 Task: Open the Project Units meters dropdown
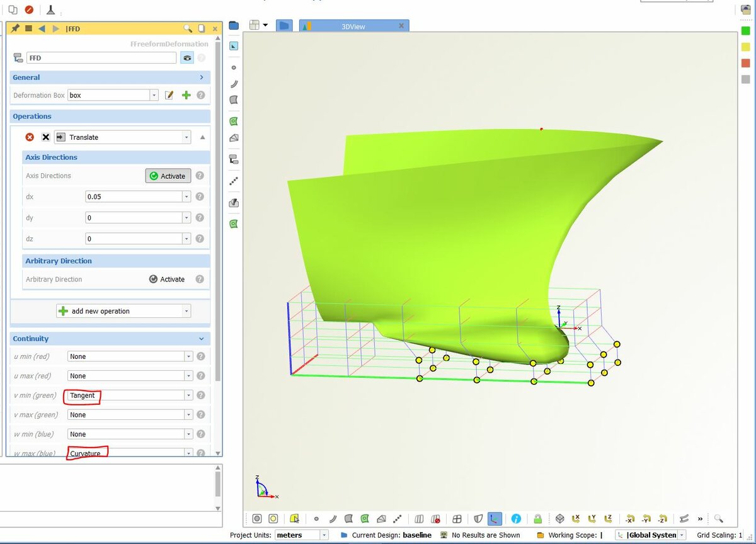324,535
